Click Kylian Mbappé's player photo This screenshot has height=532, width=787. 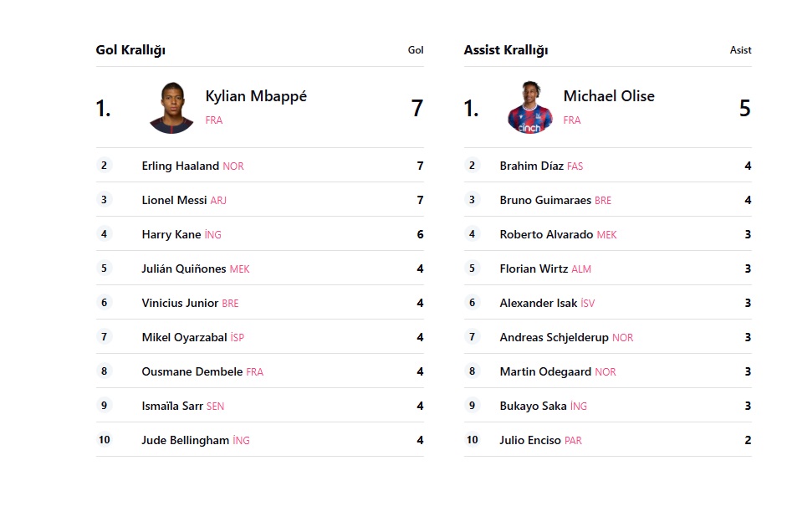[171, 107]
